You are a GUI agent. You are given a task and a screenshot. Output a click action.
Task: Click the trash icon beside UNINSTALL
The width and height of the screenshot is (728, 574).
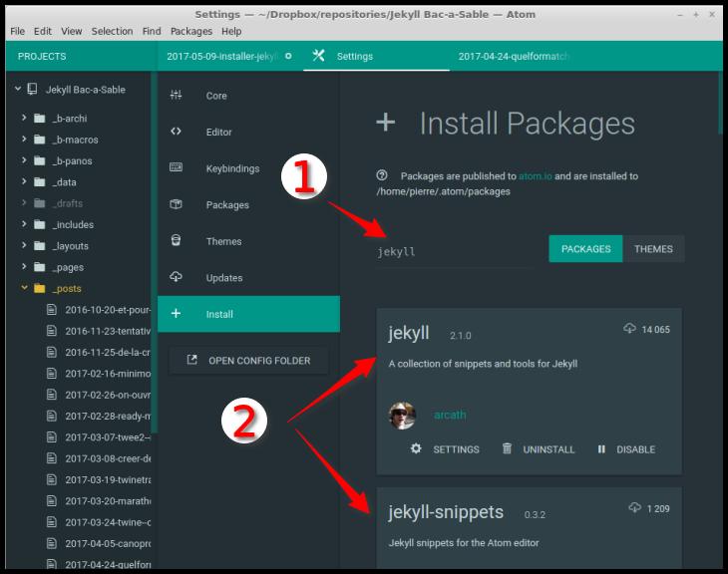[x=507, y=448]
